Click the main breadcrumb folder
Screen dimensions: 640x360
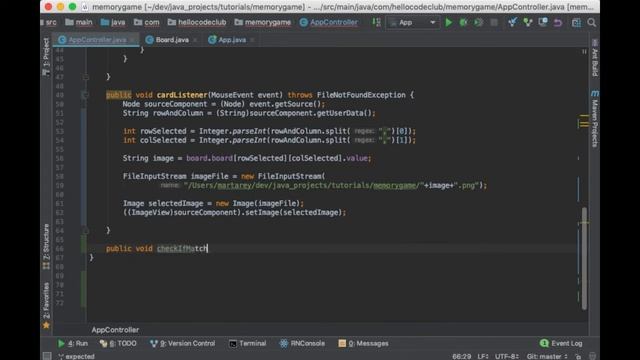pos(79,22)
